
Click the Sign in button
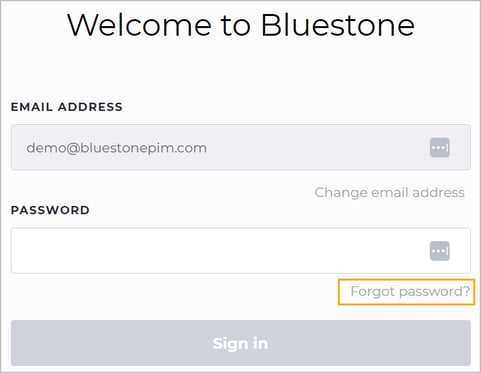point(241,343)
